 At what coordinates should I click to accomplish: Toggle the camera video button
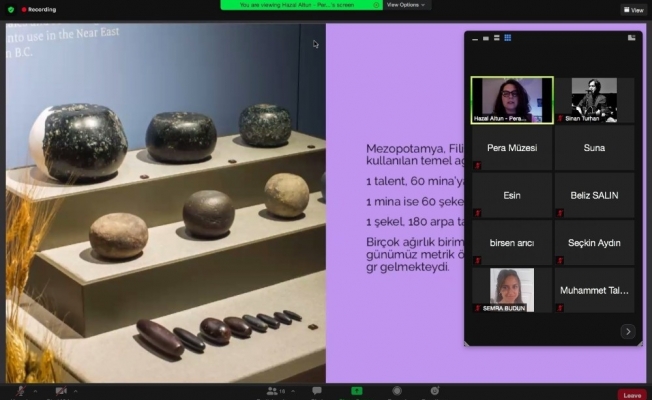(x=60, y=391)
